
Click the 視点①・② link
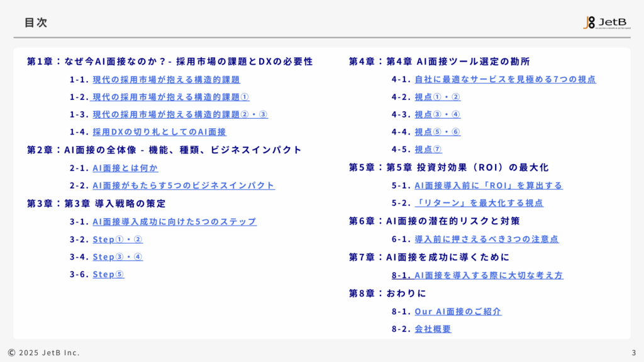pos(438,97)
